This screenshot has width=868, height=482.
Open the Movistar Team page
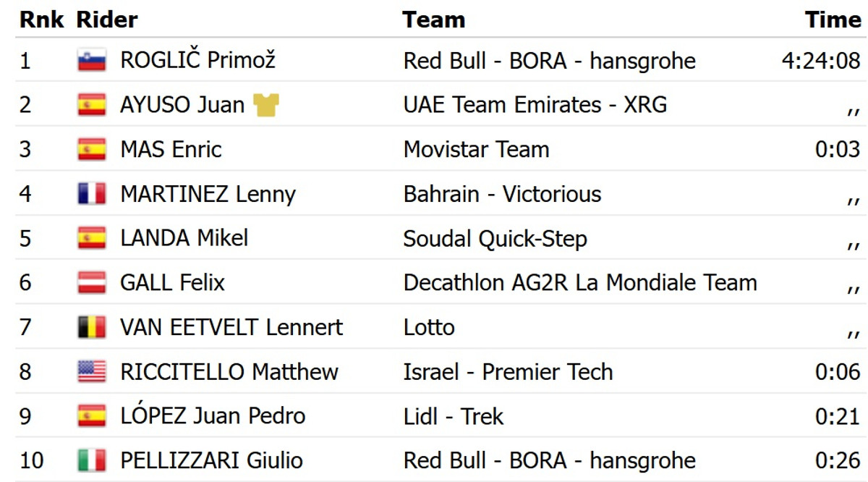pyautogui.click(x=476, y=150)
